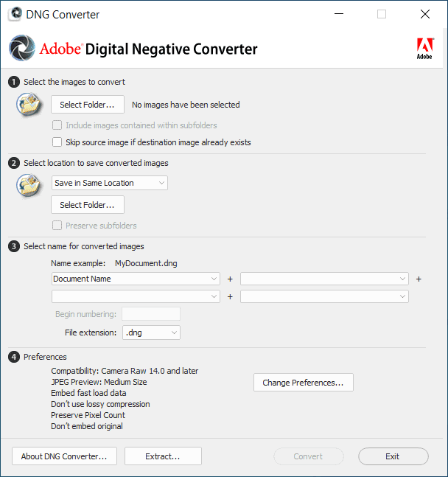
Task: Click the Exit button
Action: (x=393, y=456)
